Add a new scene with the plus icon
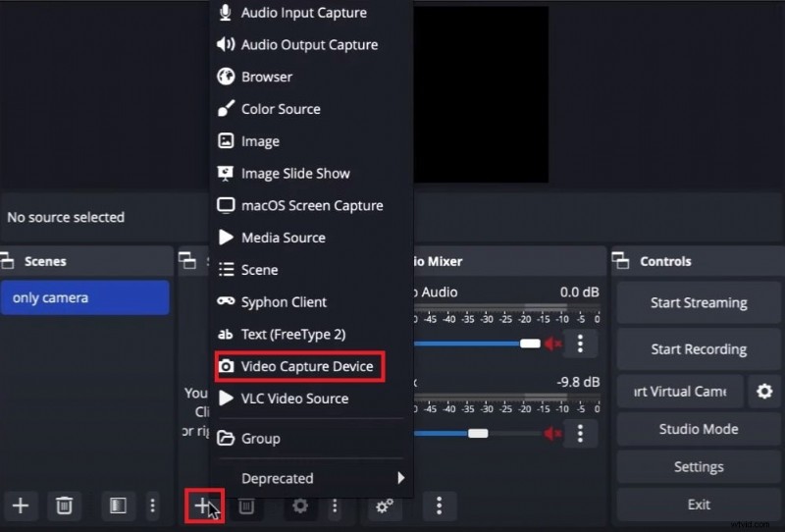Viewport: 785px width, 532px height. (x=21, y=505)
